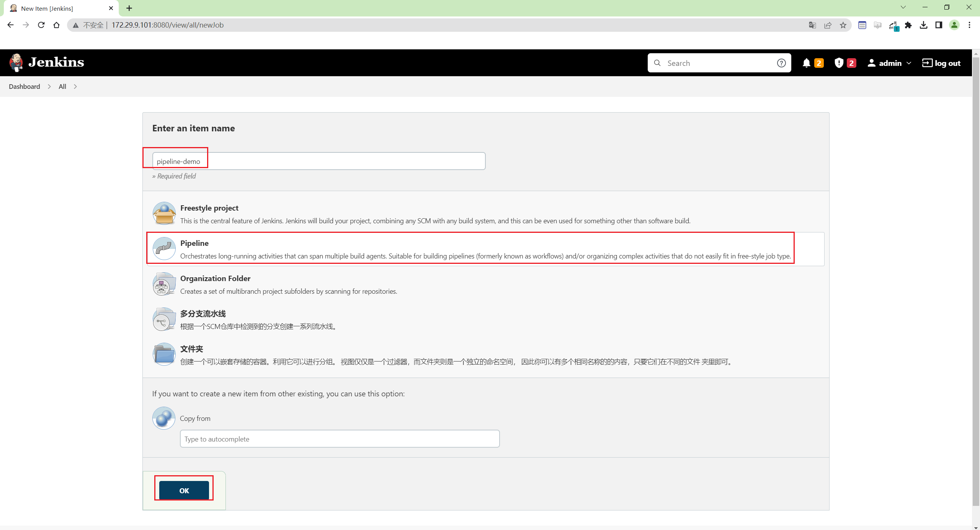Screen dimensions: 980x530
Task: Click the extension icon with teal badge
Action: click(x=893, y=26)
